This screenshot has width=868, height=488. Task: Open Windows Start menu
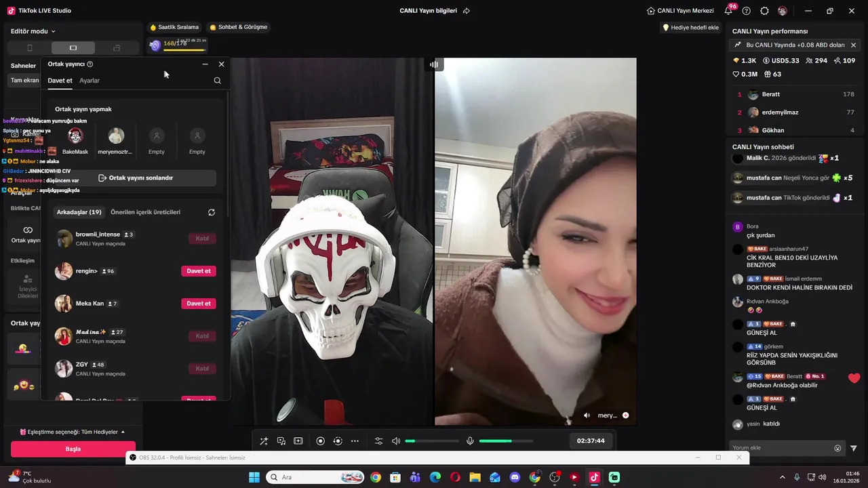tap(254, 477)
